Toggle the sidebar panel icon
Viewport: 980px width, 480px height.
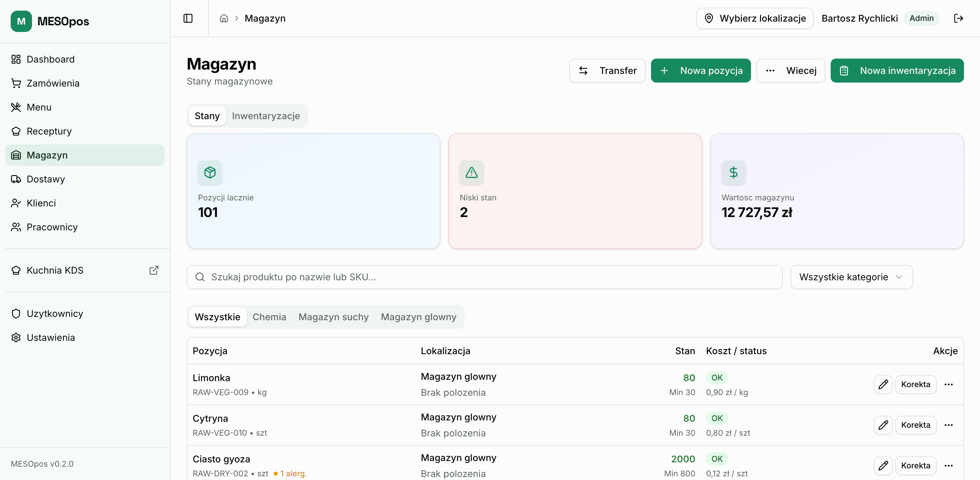pos(188,18)
